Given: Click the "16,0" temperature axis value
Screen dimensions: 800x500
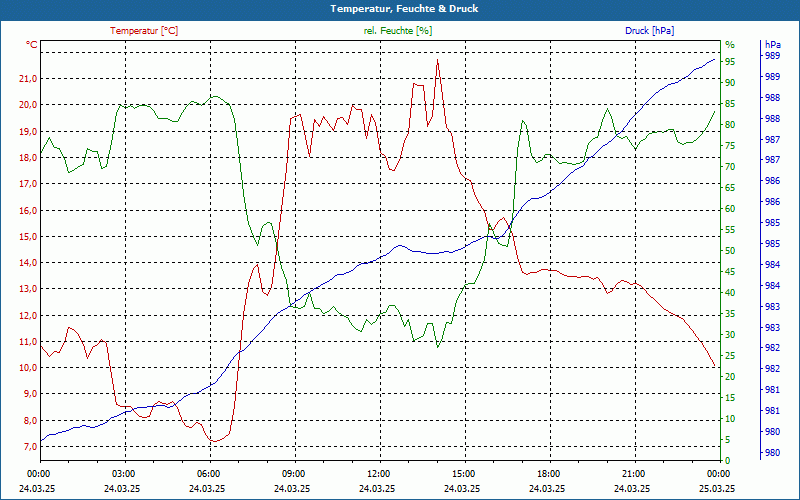Looking at the screenshot, I should click(28, 210).
